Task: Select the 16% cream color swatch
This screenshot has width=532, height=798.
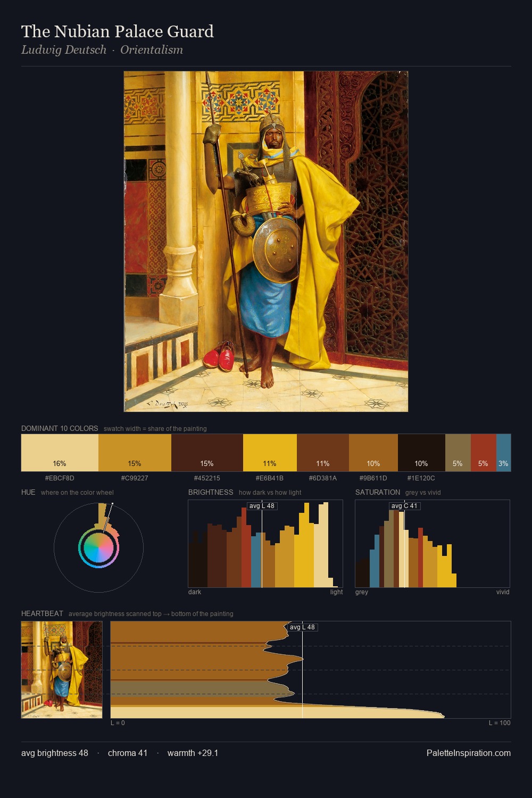Action: 60,453
